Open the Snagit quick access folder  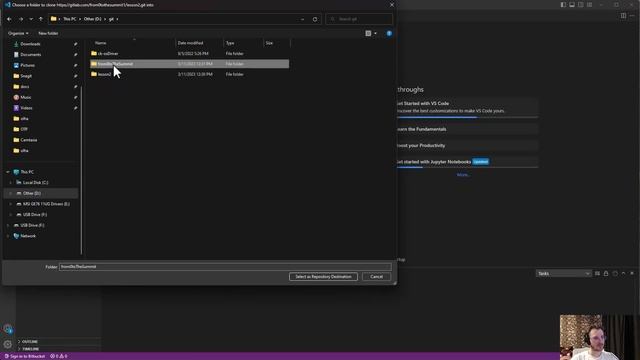26,76
